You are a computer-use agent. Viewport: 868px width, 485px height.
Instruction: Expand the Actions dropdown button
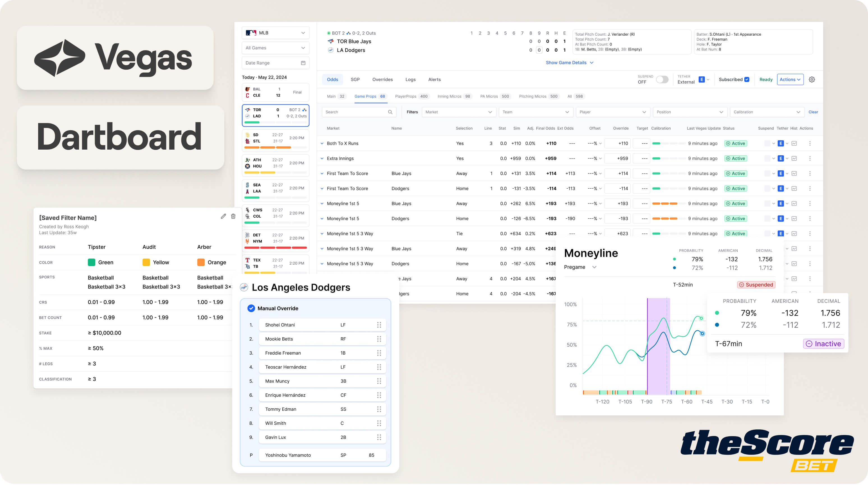(790, 80)
